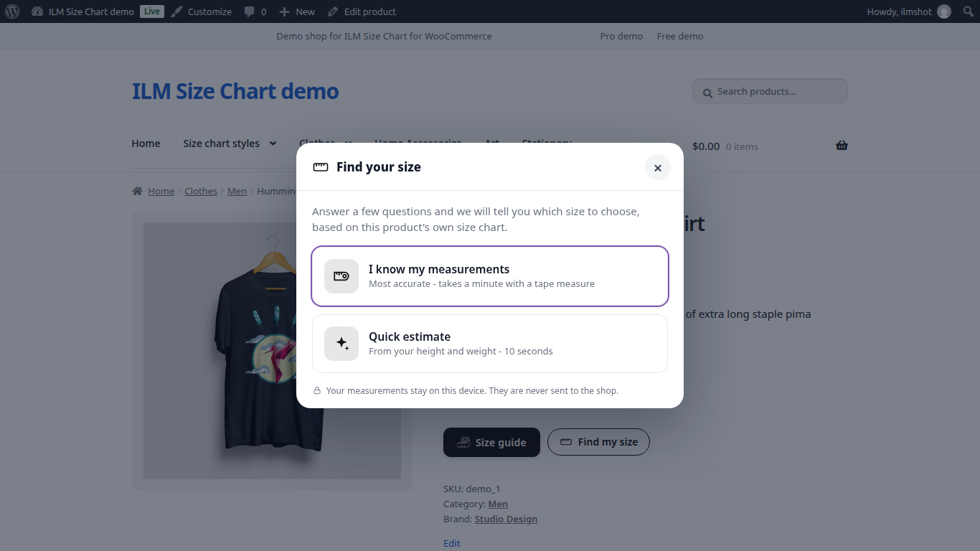Go to Men breadcrumb link
Image resolution: width=980 pixels, height=551 pixels.
237,191
